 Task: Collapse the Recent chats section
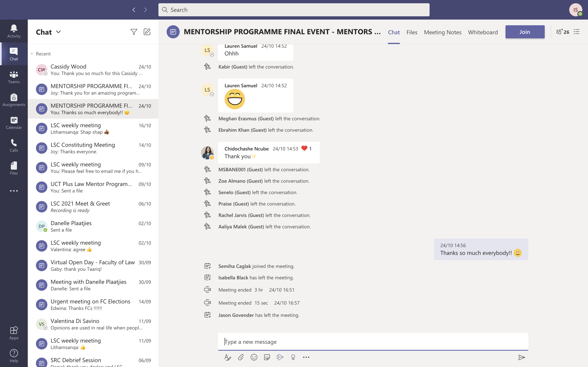tap(32, 54)
